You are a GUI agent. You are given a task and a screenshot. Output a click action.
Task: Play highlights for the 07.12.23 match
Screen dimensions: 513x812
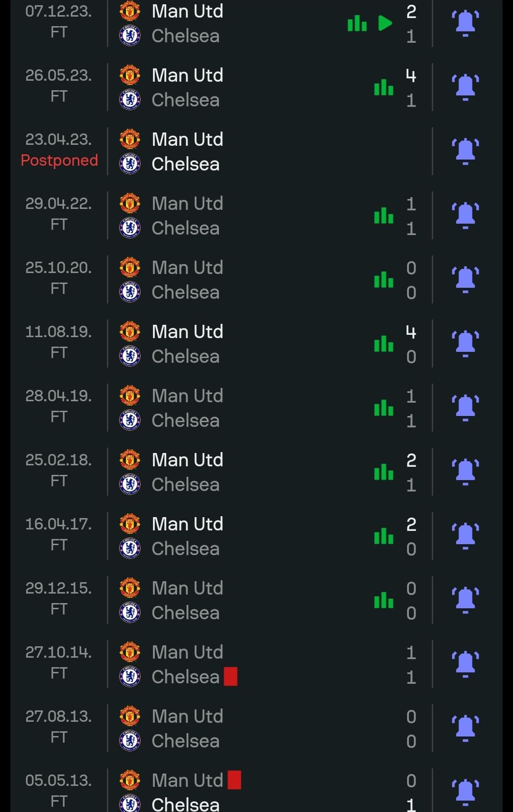pyautogui.click(x=385, y=23)
